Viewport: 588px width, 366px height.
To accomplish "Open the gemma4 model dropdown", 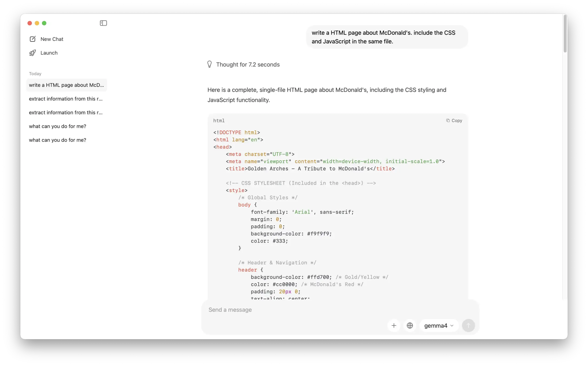I will 436,326.
